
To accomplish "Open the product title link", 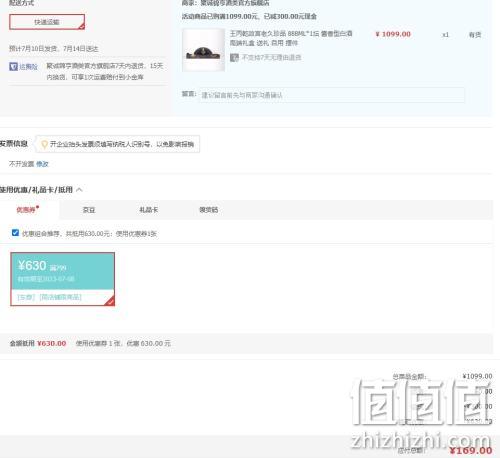I will (291, 38).
